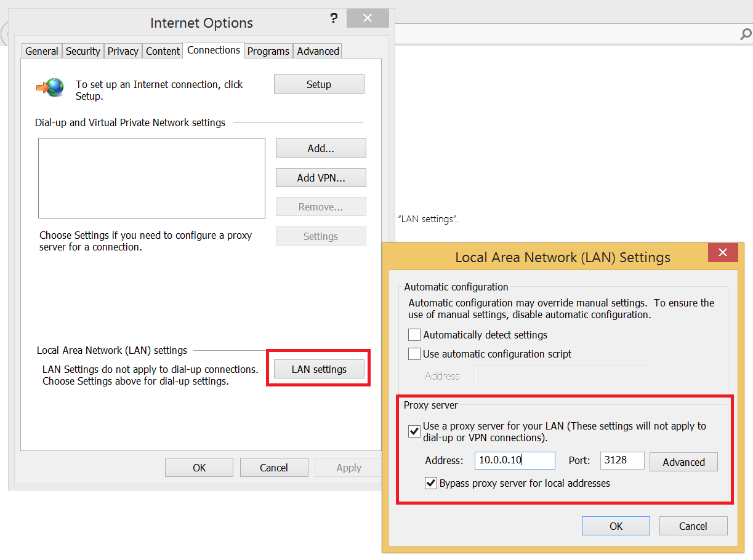This screenshot has height=560, width=753.
Task: Switch to the Programs tab
Action: pyautogui.click(x=268, y=51)
